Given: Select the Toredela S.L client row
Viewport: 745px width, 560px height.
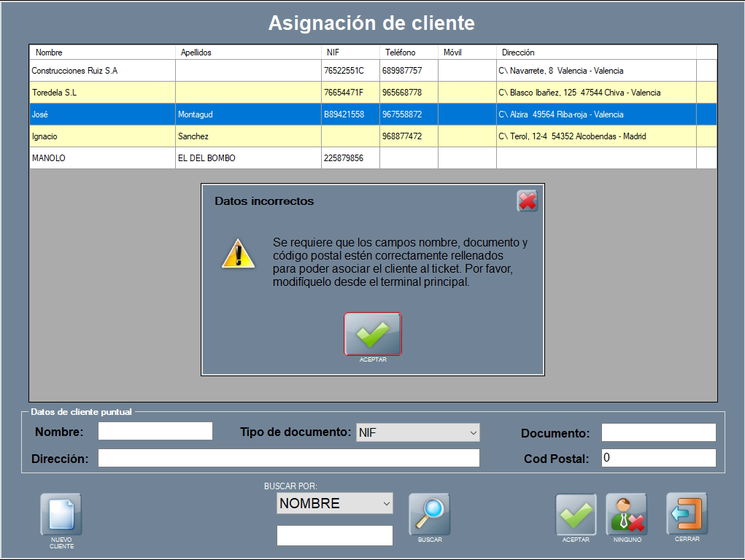Looking at the screenshot, I should (x=102, y=93).
